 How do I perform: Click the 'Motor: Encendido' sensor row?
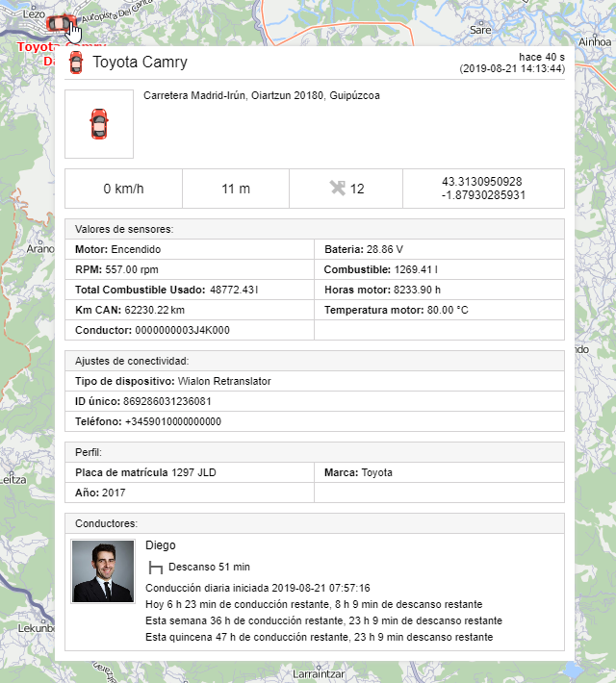[x=190, y=249]
